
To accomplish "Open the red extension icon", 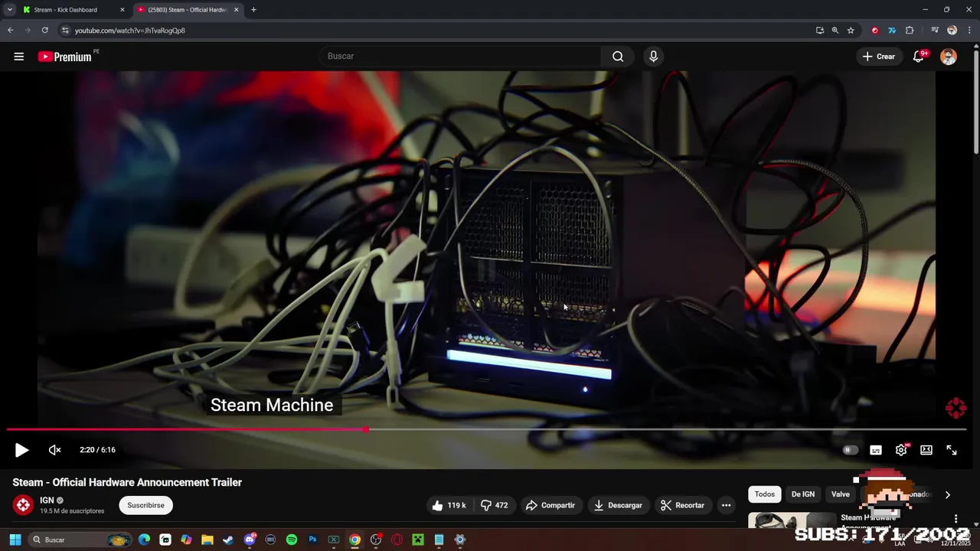I will coord(875,31).
